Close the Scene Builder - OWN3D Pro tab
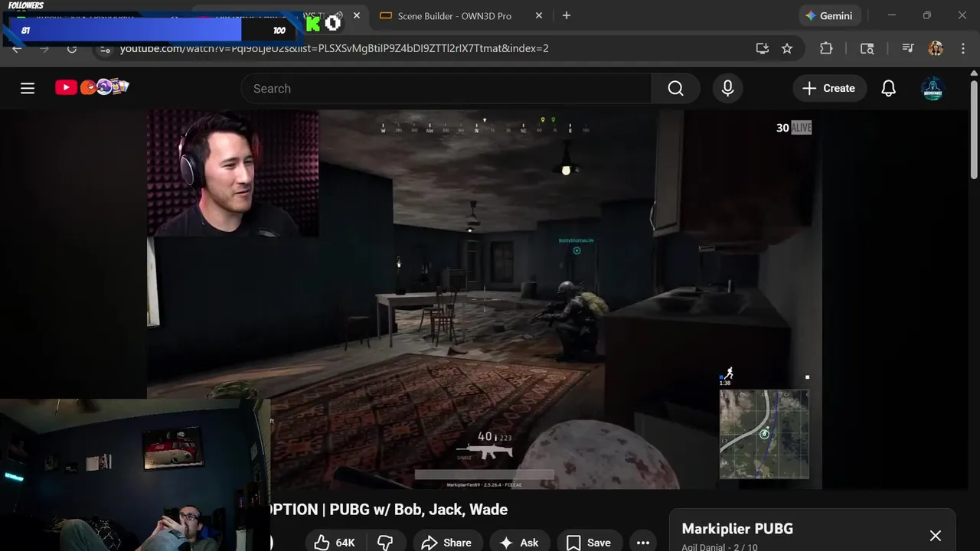 539,15
